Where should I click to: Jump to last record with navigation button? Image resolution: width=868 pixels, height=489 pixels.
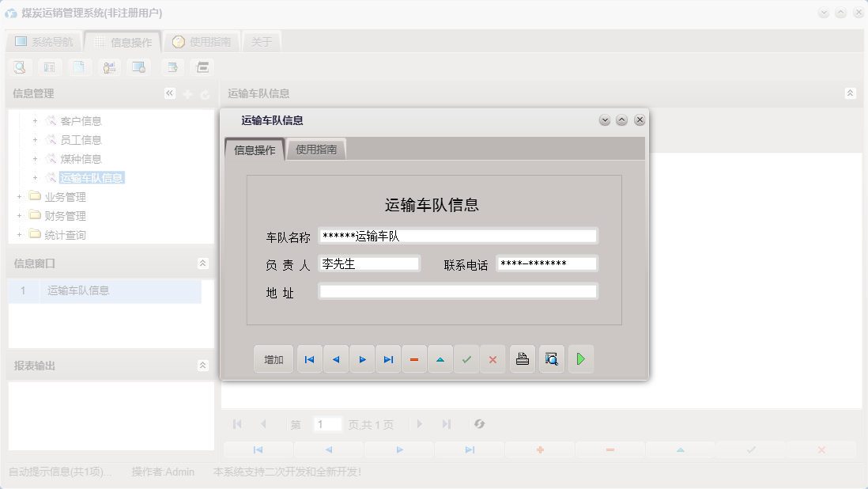tap(388, 358)
